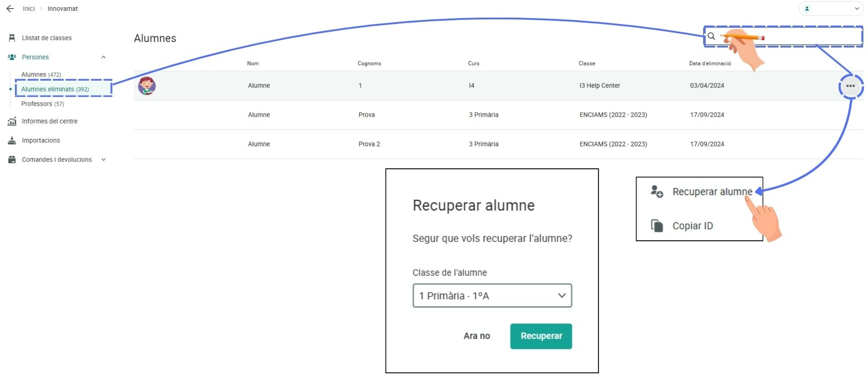Open the user account dropdown
Screen dimensions: 868x377
[831, 9]
